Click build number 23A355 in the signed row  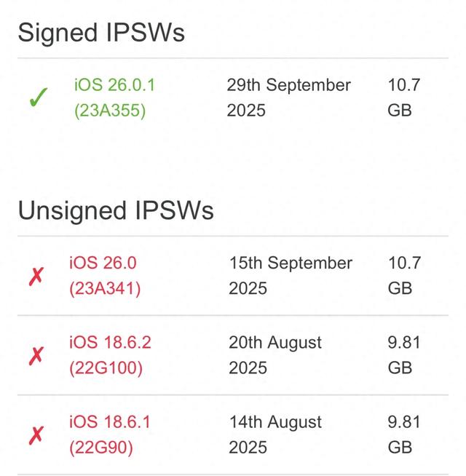[110, 111]
